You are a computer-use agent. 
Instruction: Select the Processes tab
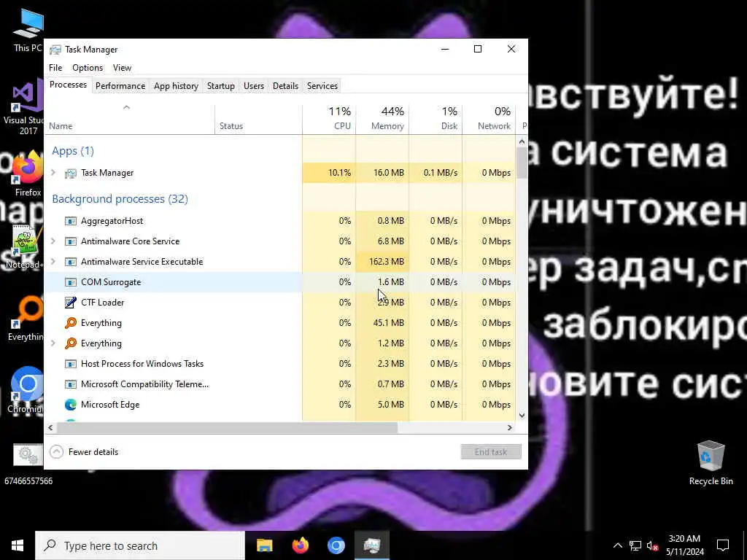click(x=68, y=85)
